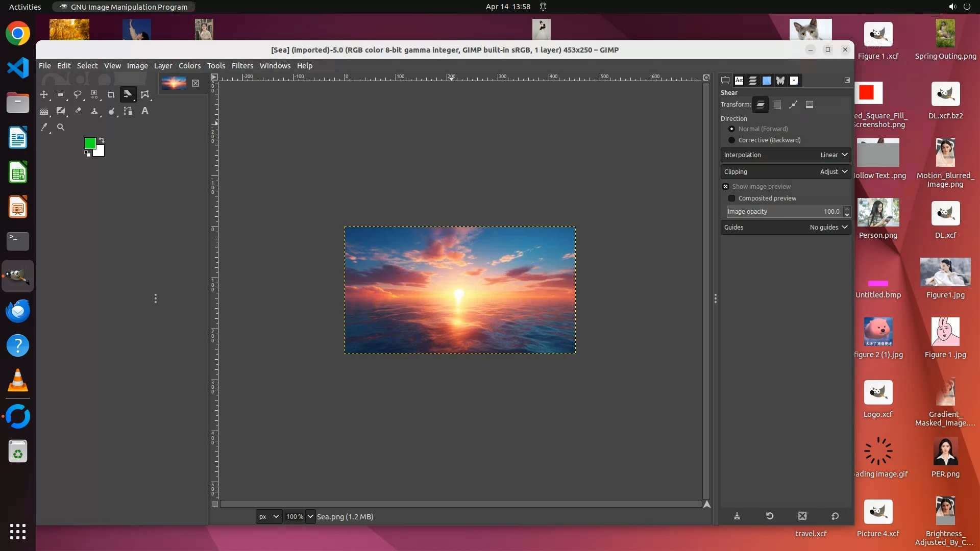Open the Colors menu
980x551 pixels.
[x=189, y=66]
